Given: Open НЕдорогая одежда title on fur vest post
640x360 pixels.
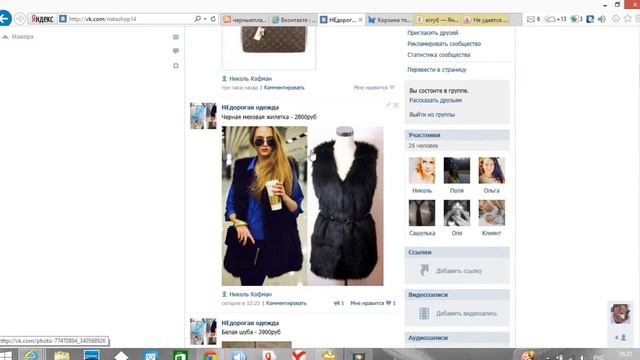Looking at the screenshot, I should tap(250, 107).
